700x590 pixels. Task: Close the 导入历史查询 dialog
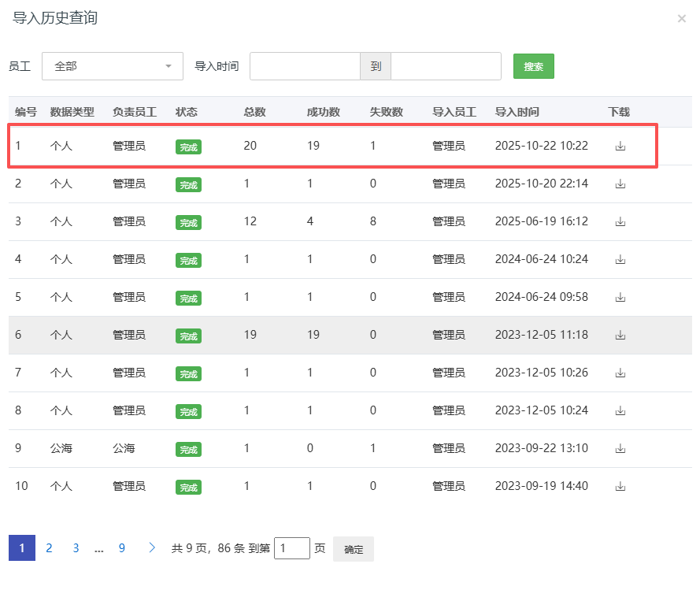[x=681, y=18]
